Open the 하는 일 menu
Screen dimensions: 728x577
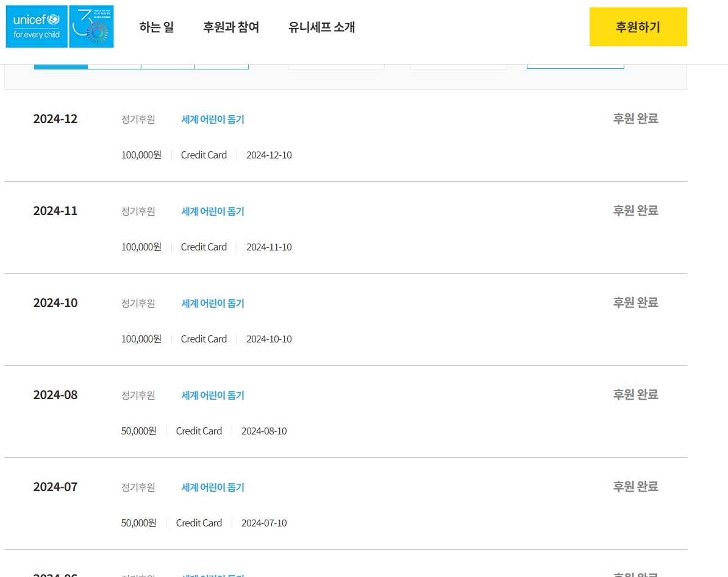point(156,27)
